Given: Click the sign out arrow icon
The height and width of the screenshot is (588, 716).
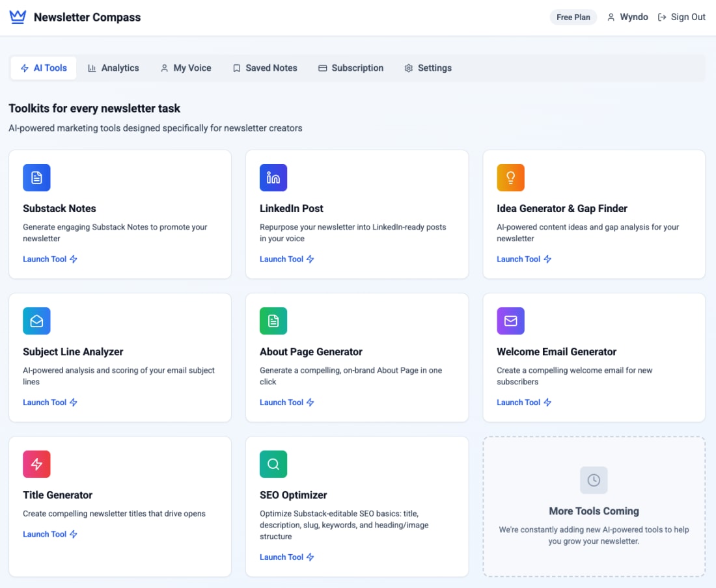Looking at the screenshot, I should coord(662,18).
